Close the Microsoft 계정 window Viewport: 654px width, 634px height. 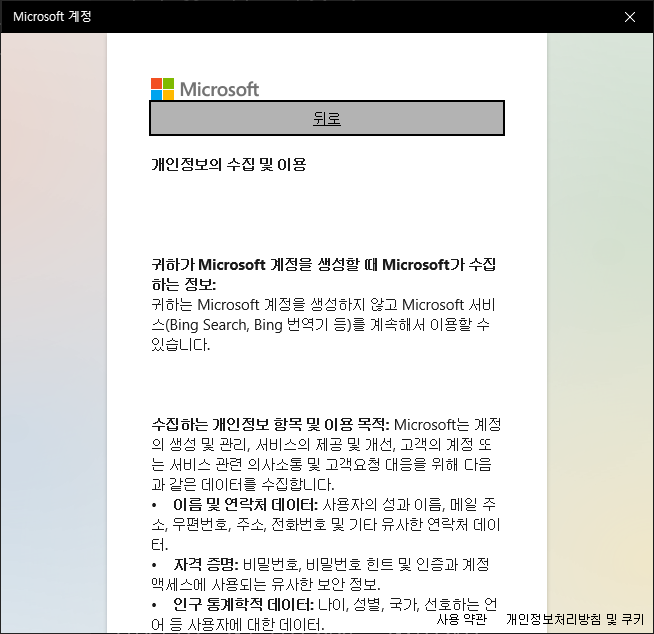point(630,17)
